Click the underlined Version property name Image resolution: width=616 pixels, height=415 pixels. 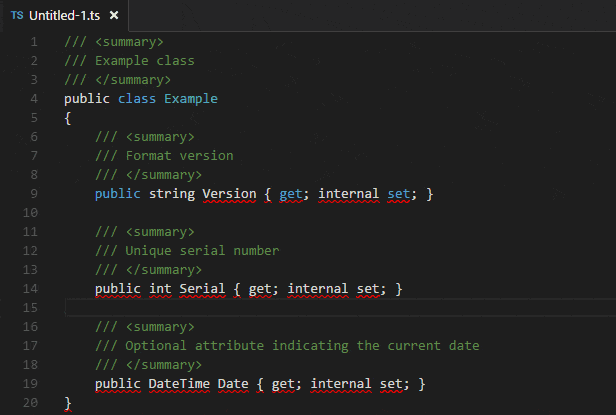pos(229,194)
